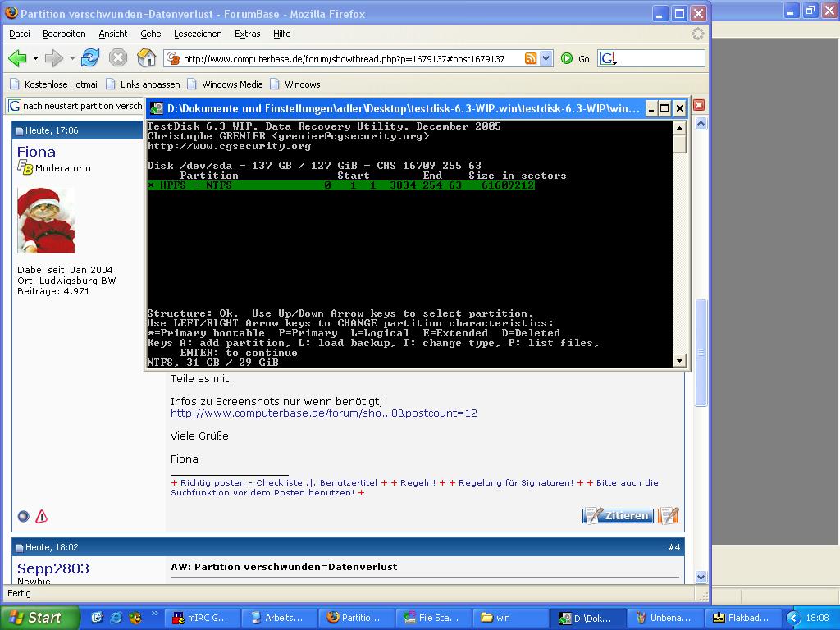The height and width of the screenshot is (630, 840).
Task: Click the 18:08 clock in system tray
Action: [818, 619]
